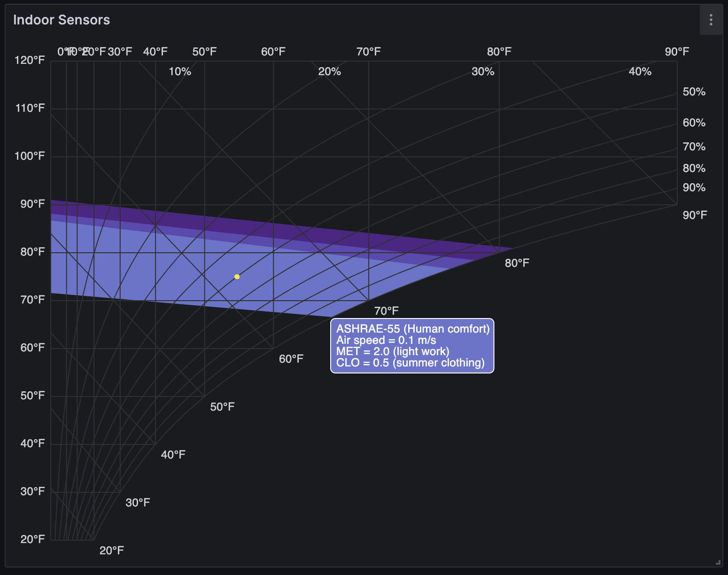Click the 30°F label on the left axis

click(x=32, y=491)
